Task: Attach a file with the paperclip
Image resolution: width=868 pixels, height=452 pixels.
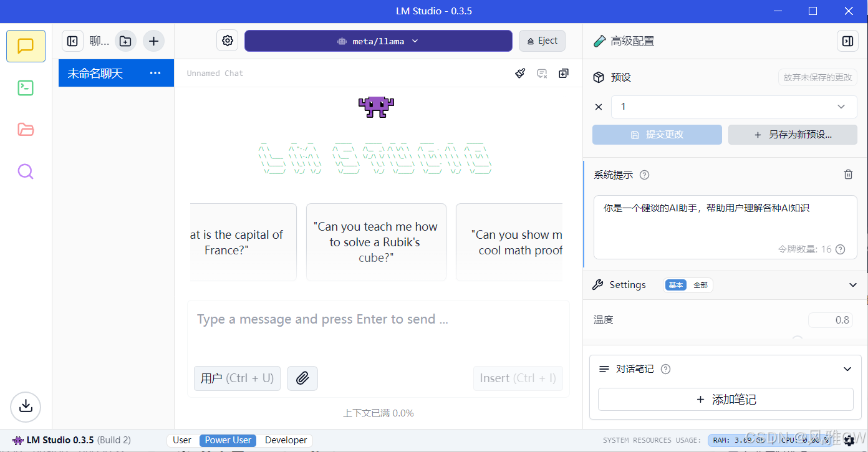Action: point(302,378)
